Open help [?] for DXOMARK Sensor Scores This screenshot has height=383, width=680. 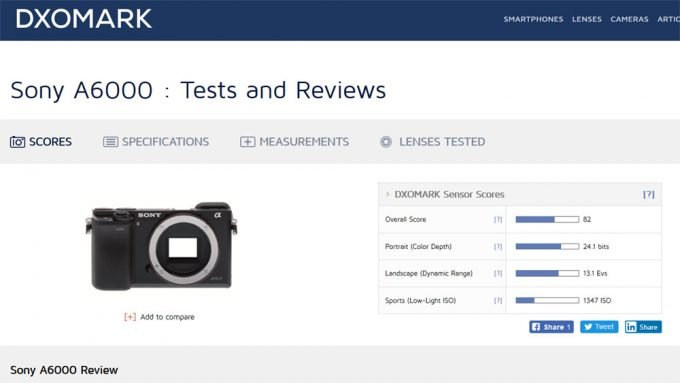pos(648,194)
